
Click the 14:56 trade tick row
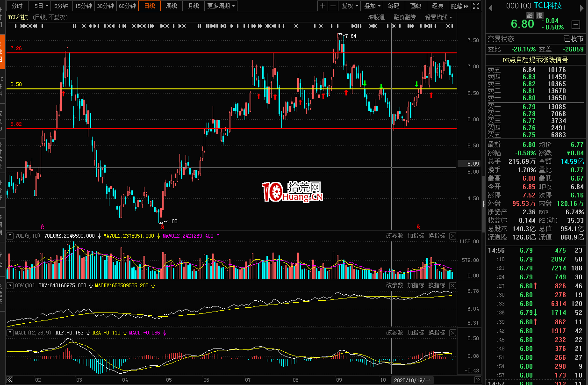tap(536, 250)
